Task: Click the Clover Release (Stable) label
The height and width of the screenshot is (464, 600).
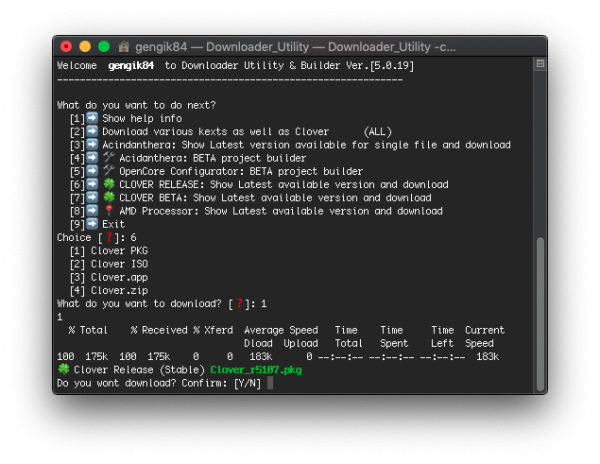Action: tap(139, 370)
